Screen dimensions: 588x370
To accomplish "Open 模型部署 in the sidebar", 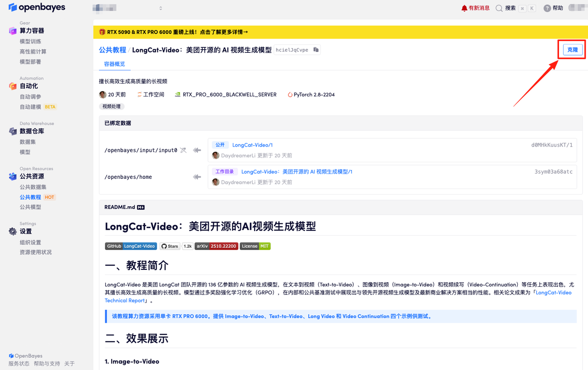I will (x=30, y=62).
